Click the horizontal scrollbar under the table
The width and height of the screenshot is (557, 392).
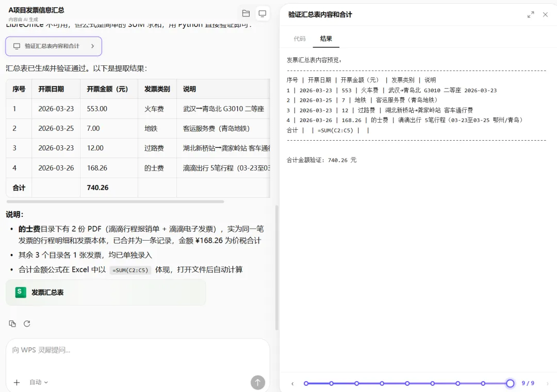point(115,201)
